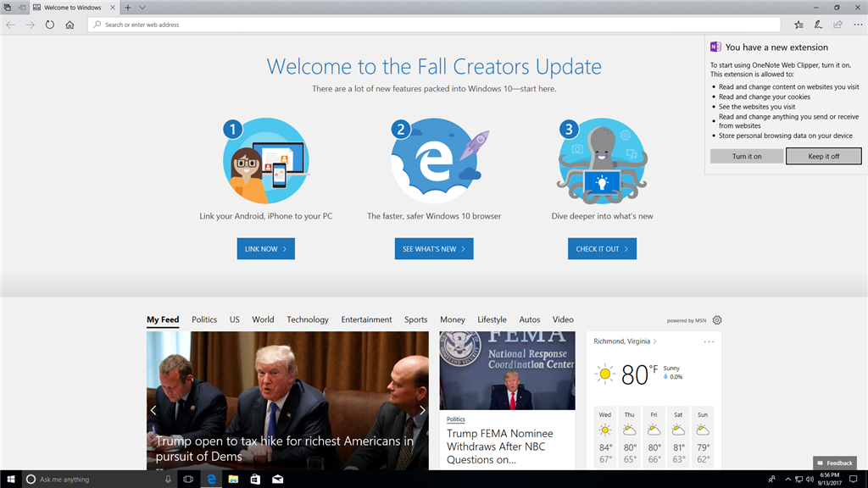Turn on the OneNote Web Clipper extension
The image size is (868, 488).
tap(747, 156)
